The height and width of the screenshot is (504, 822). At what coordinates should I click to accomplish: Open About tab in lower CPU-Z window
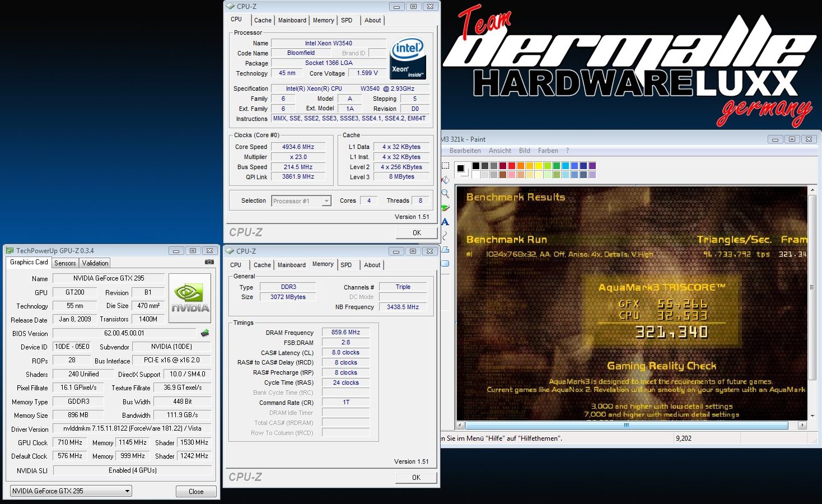pyautogui.click(x=372, y=265)
